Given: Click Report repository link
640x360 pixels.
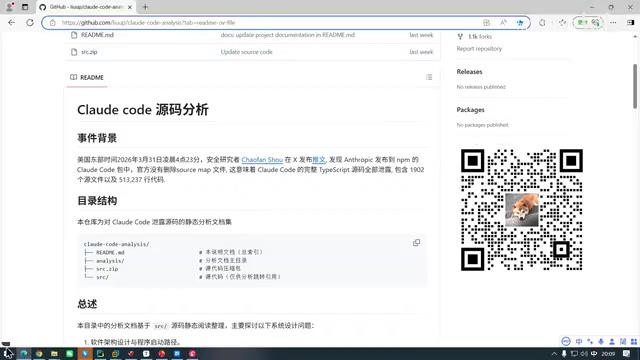Looking at the screenshot, I should coord(479,49).
